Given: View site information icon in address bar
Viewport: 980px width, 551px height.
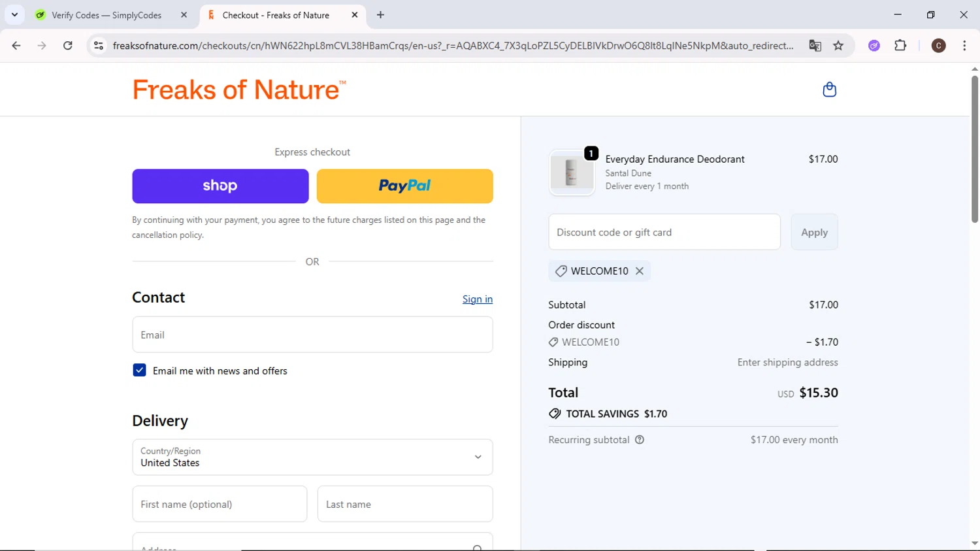Looking at the screenshot, I should click(99, 46).
